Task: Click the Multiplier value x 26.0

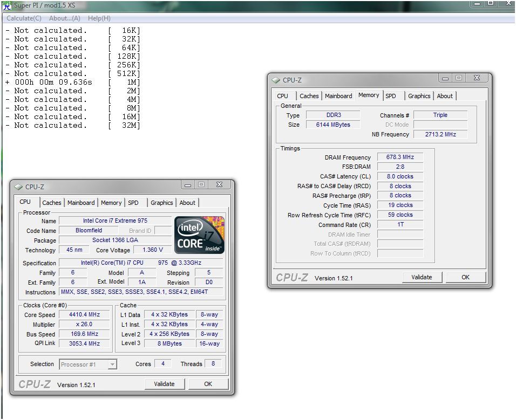Action: tap(84, 325)
